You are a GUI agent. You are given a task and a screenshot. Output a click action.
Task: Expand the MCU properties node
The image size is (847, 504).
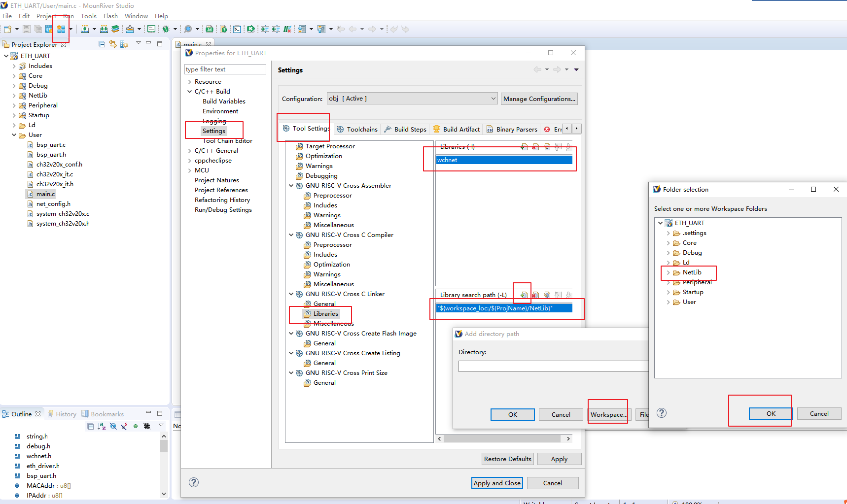pyautogui.click(x=189, y=170)
